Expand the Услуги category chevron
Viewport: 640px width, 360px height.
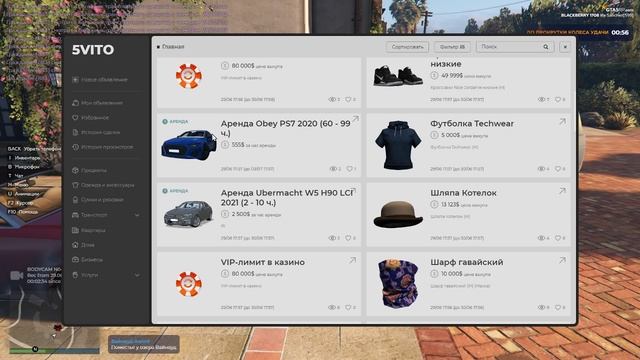pos(137,275)
